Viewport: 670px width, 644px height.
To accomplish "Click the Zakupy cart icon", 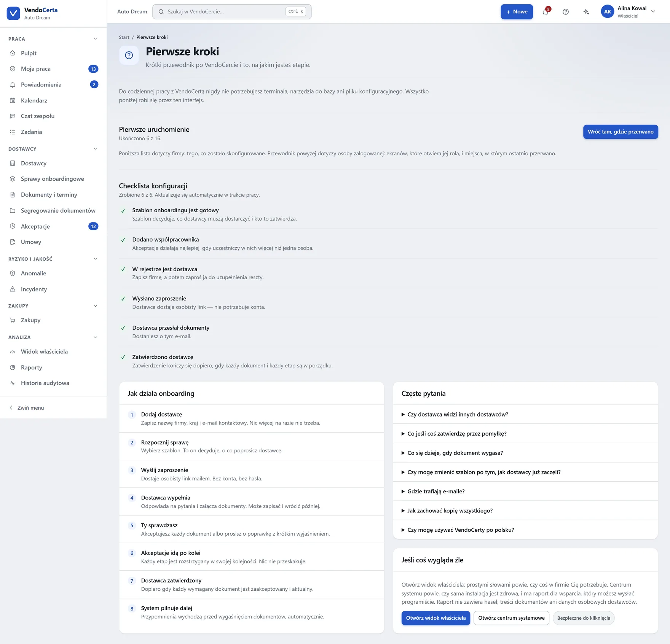I will (13, 320).
